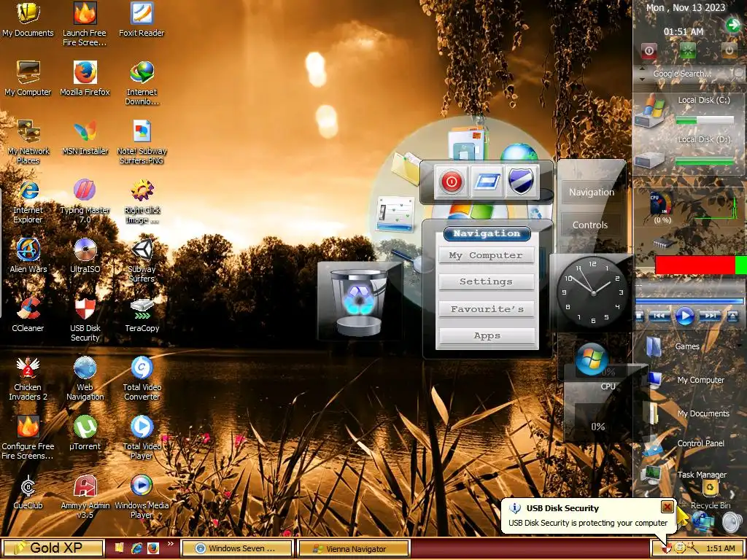Open the Recycle Bin widget trash can
The image size is (747, 560).
358,303
